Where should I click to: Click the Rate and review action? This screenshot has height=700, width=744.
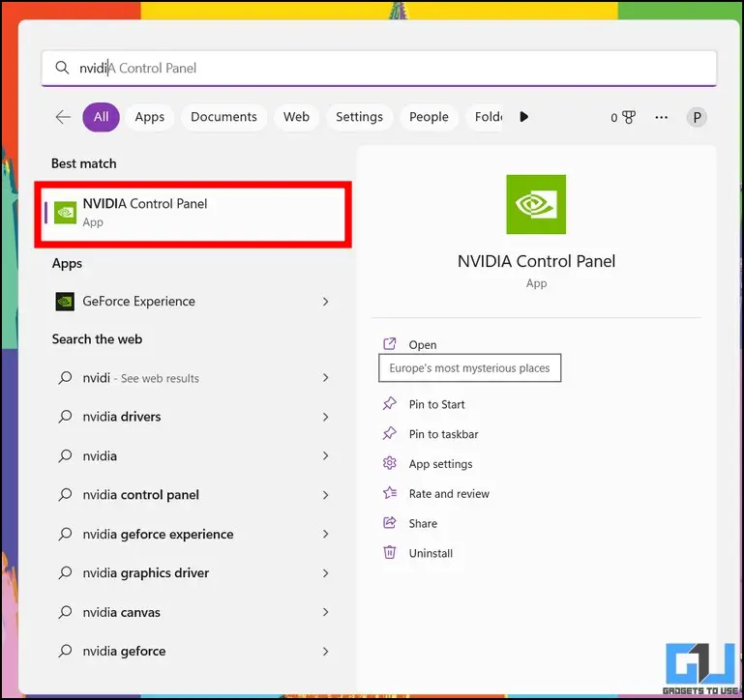pos(449,494)
